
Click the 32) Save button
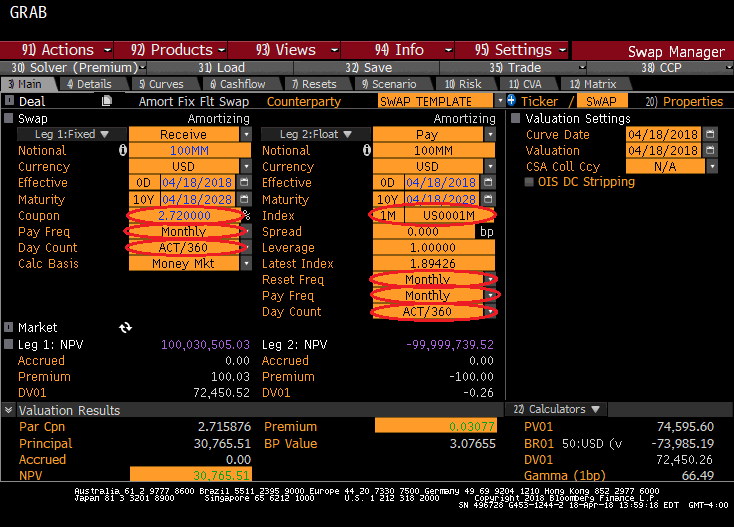(367, 67)
